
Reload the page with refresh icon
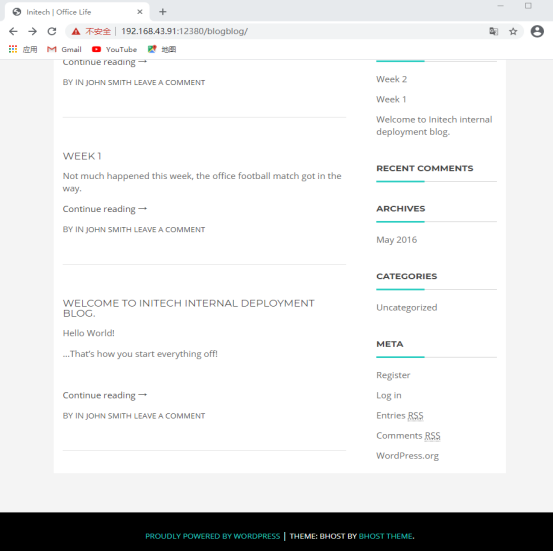click(52, 31)
